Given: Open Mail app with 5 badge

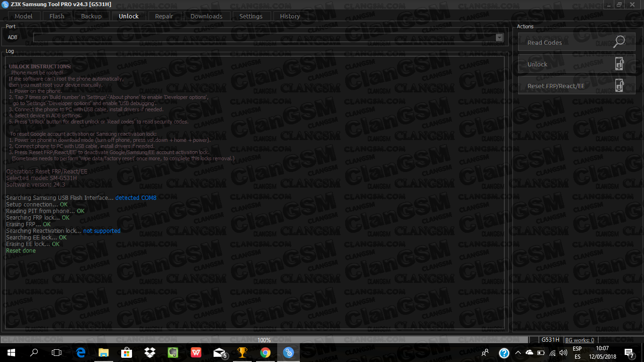Looking at the screenshot, I should click(x=220, y=353).
